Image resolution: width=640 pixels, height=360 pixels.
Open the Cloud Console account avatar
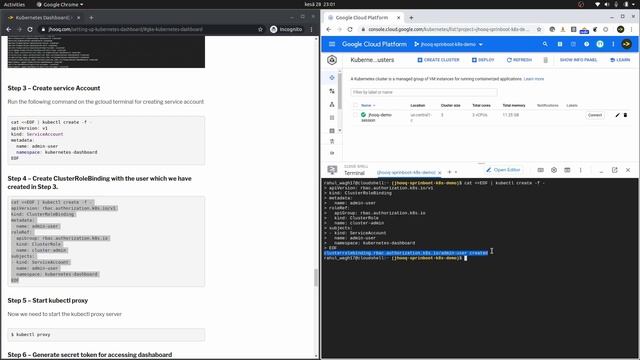pos(627,44)
